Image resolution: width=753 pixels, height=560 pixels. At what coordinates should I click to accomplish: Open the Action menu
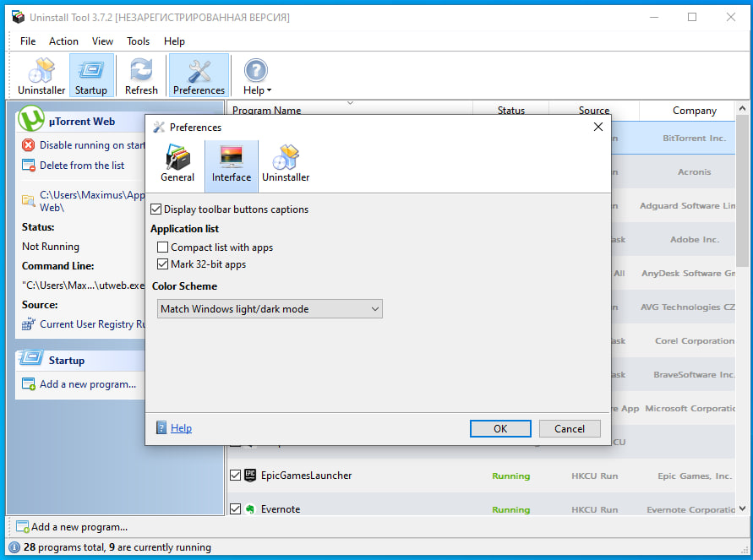[63, 41]
